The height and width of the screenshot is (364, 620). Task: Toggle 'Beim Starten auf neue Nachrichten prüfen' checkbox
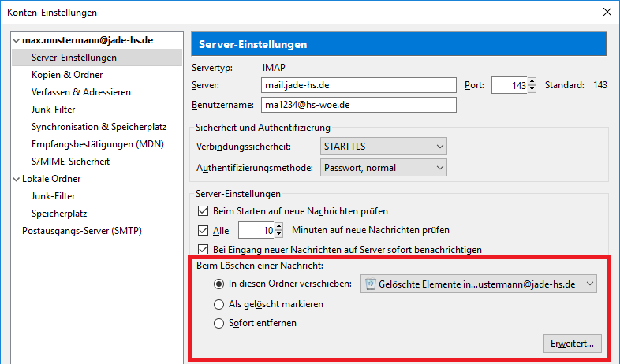[x=204, y=211]
